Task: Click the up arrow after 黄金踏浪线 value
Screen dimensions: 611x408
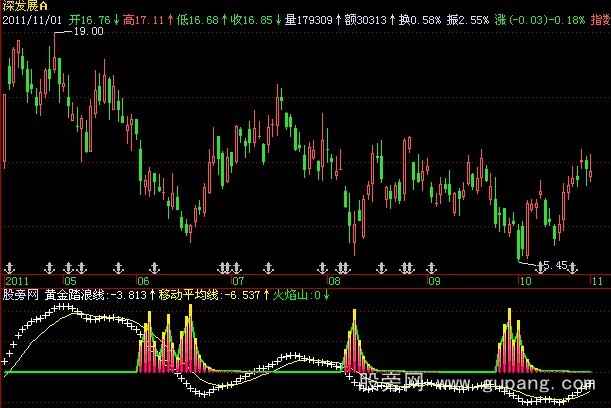Action: click(x=153, y=295)
